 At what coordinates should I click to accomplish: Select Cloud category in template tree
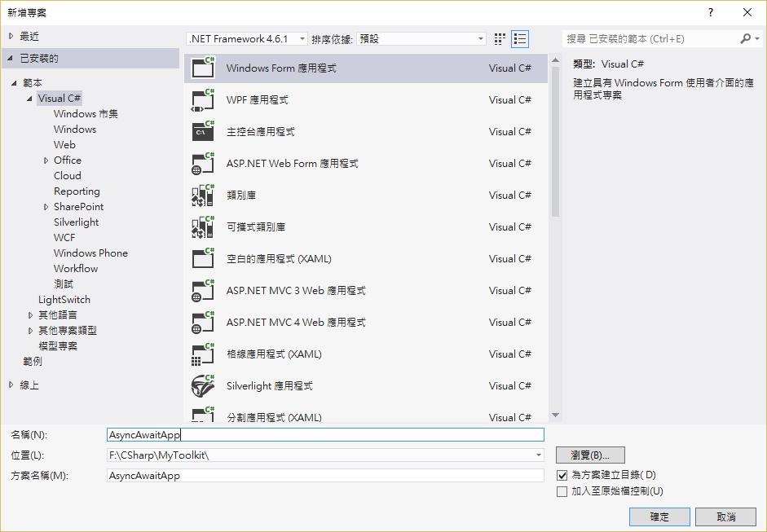pos(68,175)
